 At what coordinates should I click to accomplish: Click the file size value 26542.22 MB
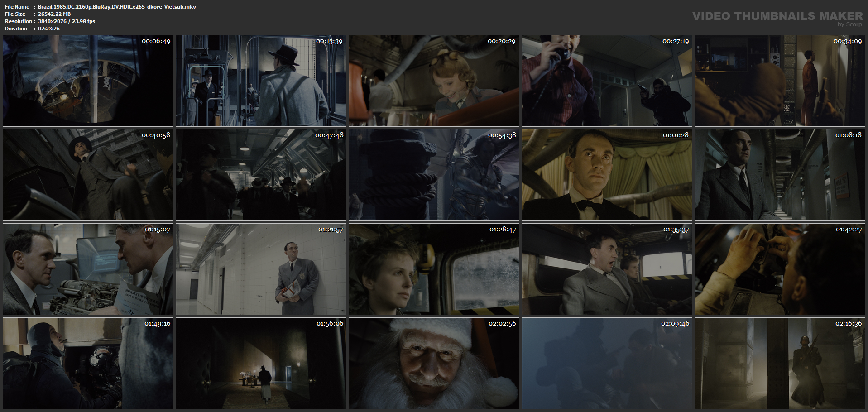[54, 14]
